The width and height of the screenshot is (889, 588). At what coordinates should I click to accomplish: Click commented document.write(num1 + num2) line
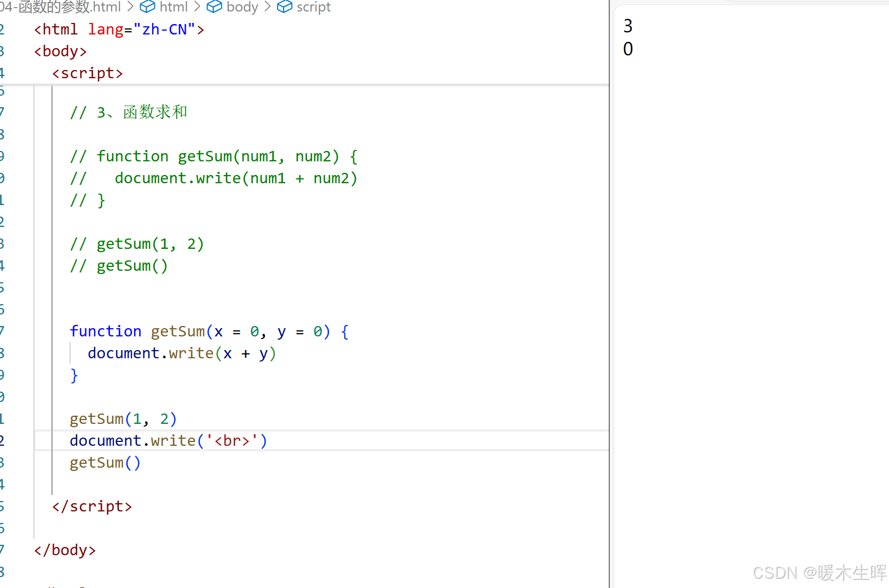[214, 178]
